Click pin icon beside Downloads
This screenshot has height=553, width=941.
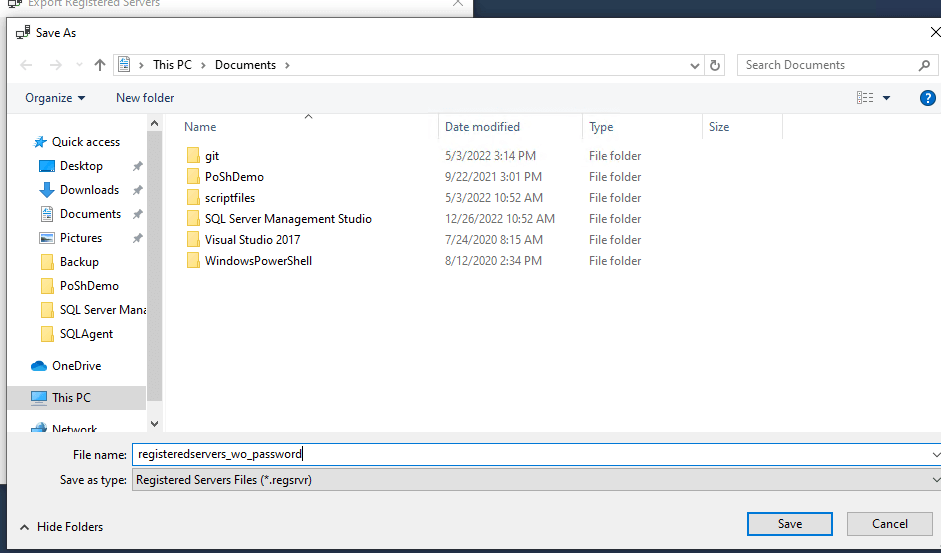point(137,190)
